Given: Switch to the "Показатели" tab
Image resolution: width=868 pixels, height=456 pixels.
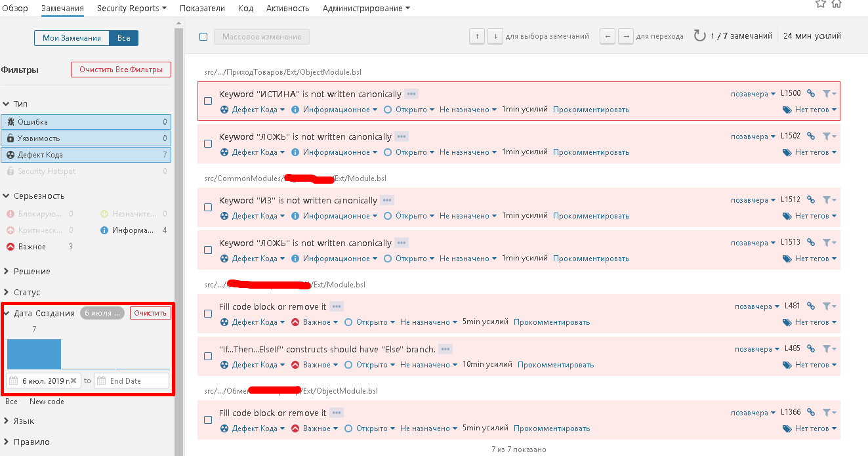Looking at the screenshot, I should tap(203, 9).
